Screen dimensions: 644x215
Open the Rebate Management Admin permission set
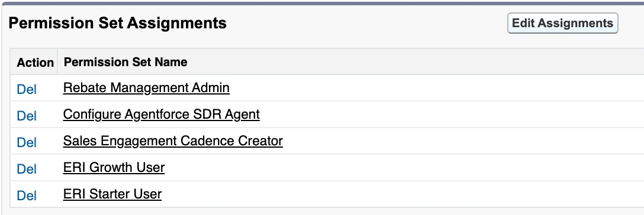pyautogui.click(x=146, y=87)
